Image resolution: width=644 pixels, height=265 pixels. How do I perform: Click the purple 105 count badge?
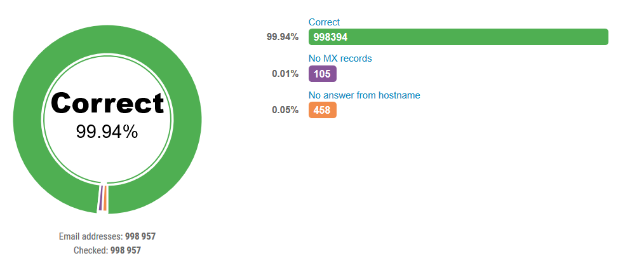point(323,74)
